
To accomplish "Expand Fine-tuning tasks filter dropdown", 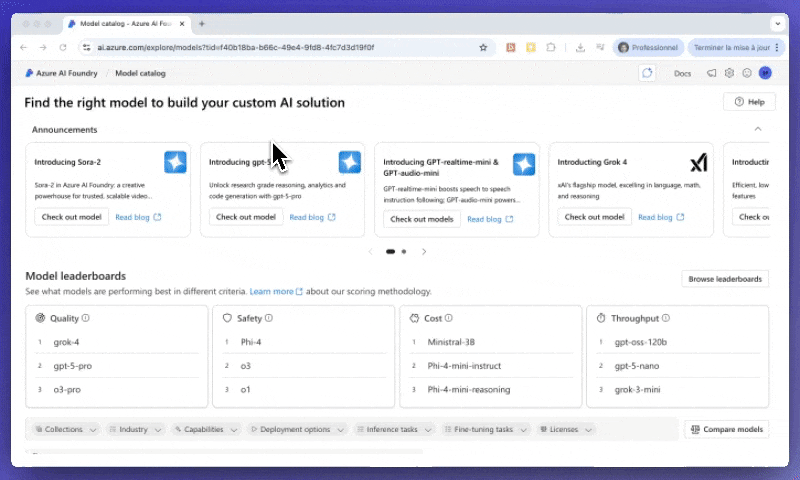I will pyautogui.click(x=485, y=430).
